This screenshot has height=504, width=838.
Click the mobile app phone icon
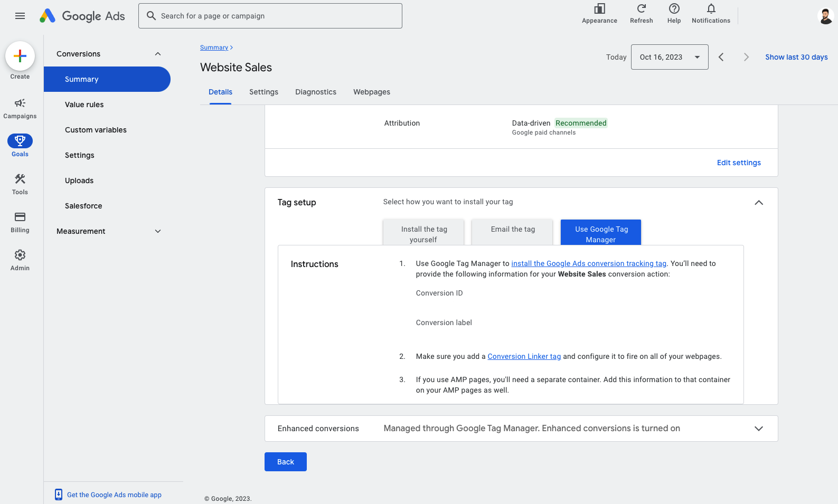pyautogui.click(x=59, y=495)
